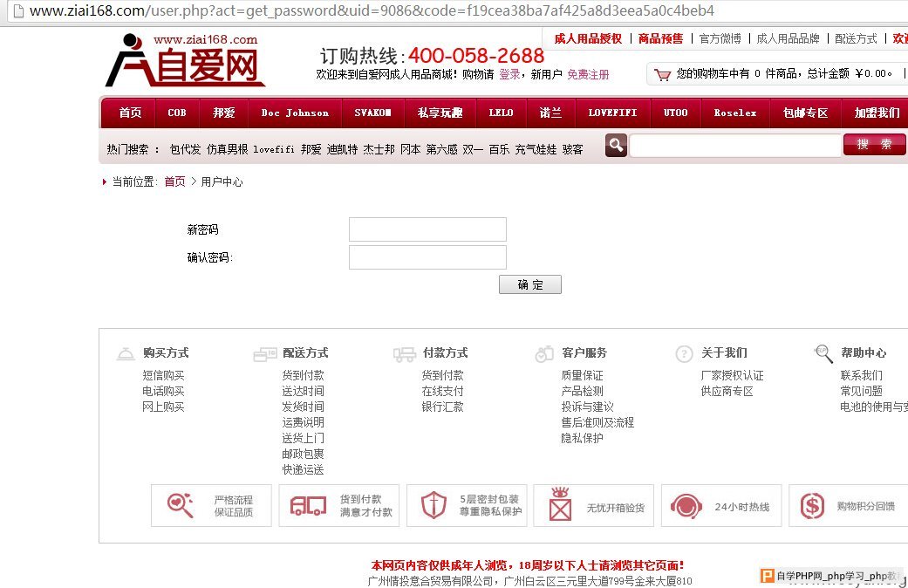Viewport: 908px width, 588px height.
Task: Open the 包邮专区 tab
Action: pos(805,113)
